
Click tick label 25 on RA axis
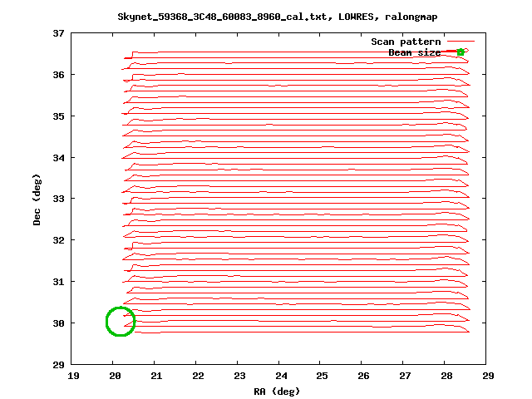pos(322,376)
